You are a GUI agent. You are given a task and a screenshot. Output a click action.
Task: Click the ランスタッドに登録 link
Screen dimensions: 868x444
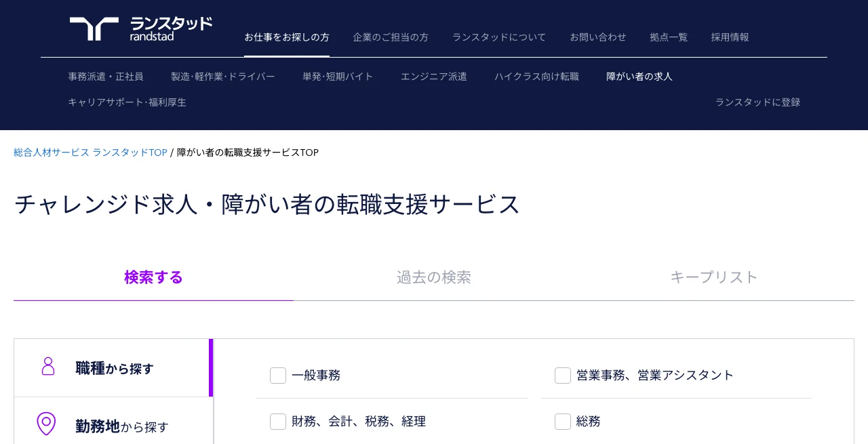coord(758,102)
